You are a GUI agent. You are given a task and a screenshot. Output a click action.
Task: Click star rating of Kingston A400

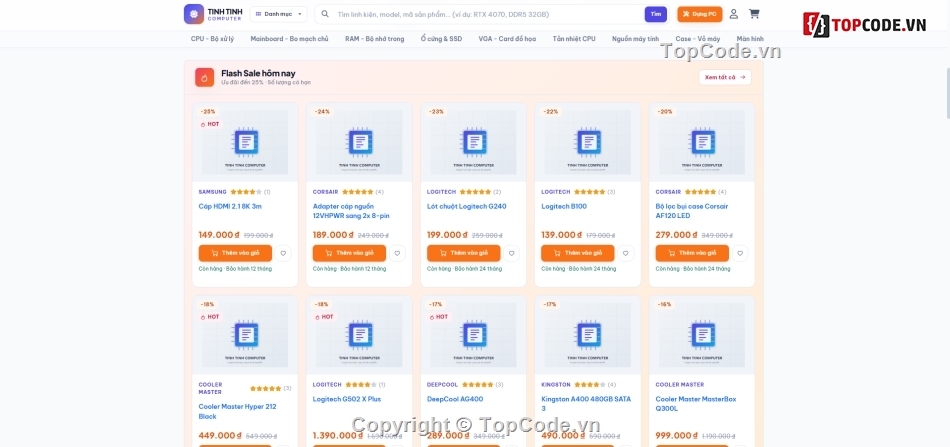coord(590,385)
